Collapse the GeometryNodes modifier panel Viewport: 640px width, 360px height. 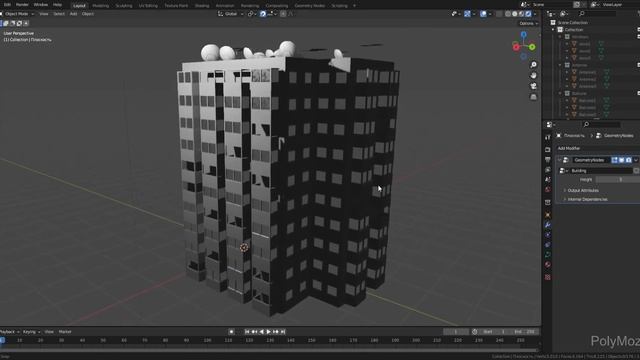[560, 160]
